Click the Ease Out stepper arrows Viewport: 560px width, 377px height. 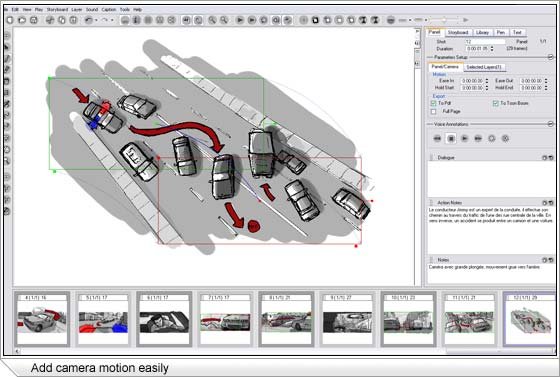coord(546,81)
